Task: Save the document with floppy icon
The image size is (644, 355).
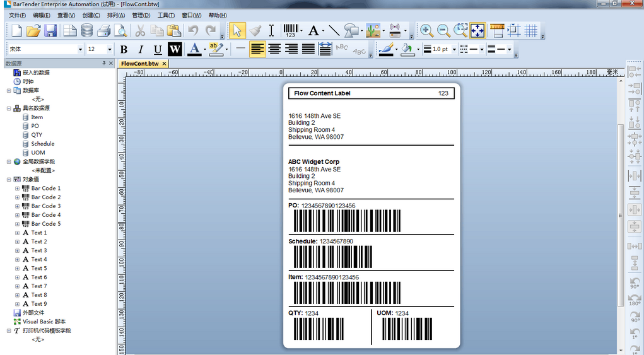Action: [50, 31]
